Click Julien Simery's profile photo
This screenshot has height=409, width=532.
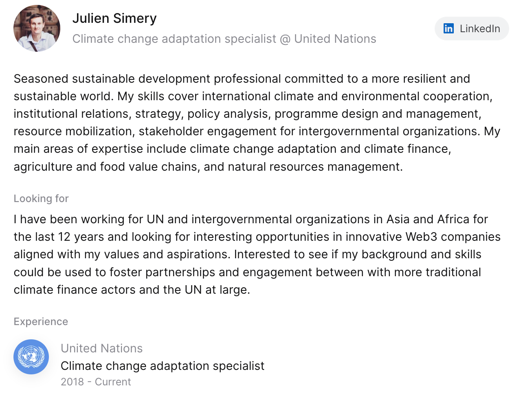37,29
